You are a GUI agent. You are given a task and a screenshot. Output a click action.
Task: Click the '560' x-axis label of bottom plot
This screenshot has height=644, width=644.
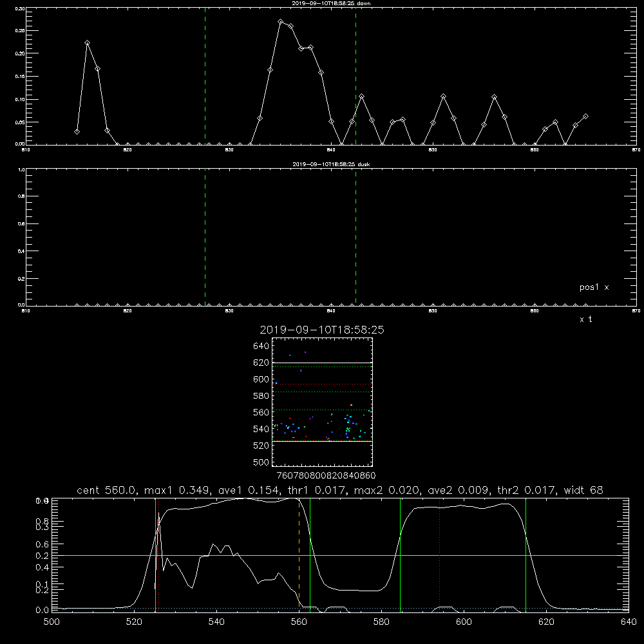(x=299, y=622)
